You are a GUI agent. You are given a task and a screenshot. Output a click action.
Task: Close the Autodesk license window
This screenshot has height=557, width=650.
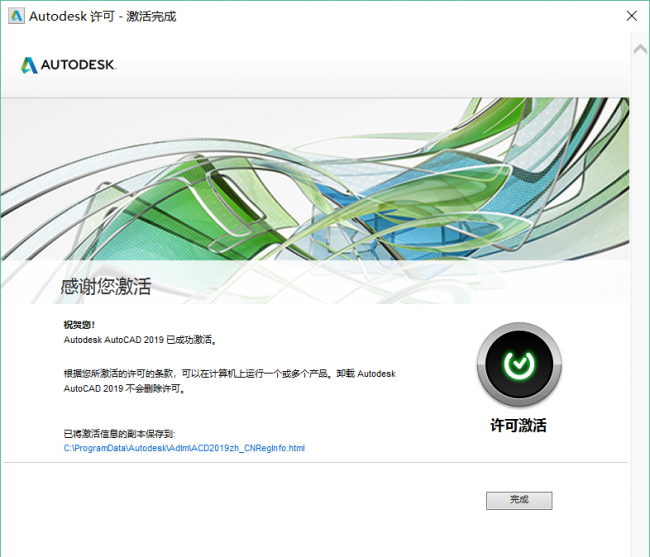[631, 16]
